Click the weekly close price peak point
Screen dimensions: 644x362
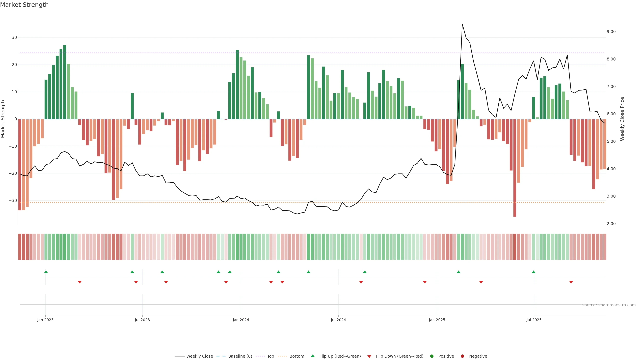point(462,24)
